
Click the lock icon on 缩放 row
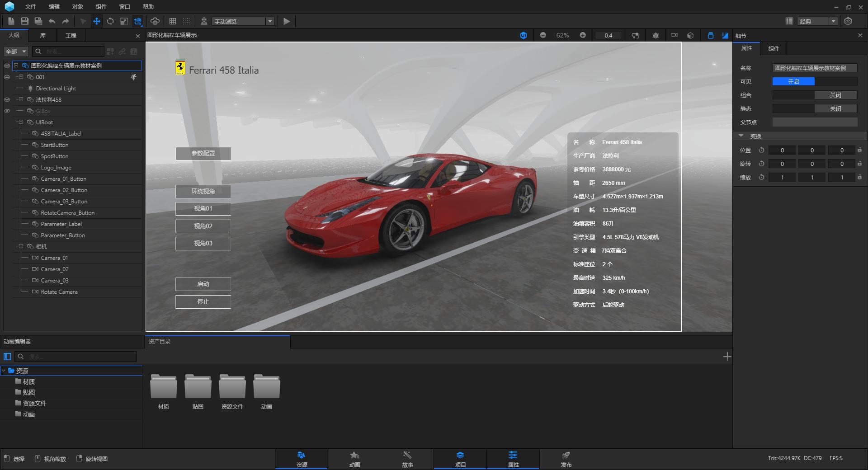pyautogui.click(x=859, y=177)
